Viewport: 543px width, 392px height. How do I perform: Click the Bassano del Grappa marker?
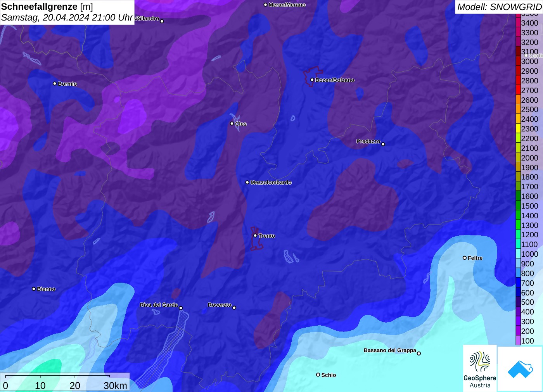[x=419, y=353]
